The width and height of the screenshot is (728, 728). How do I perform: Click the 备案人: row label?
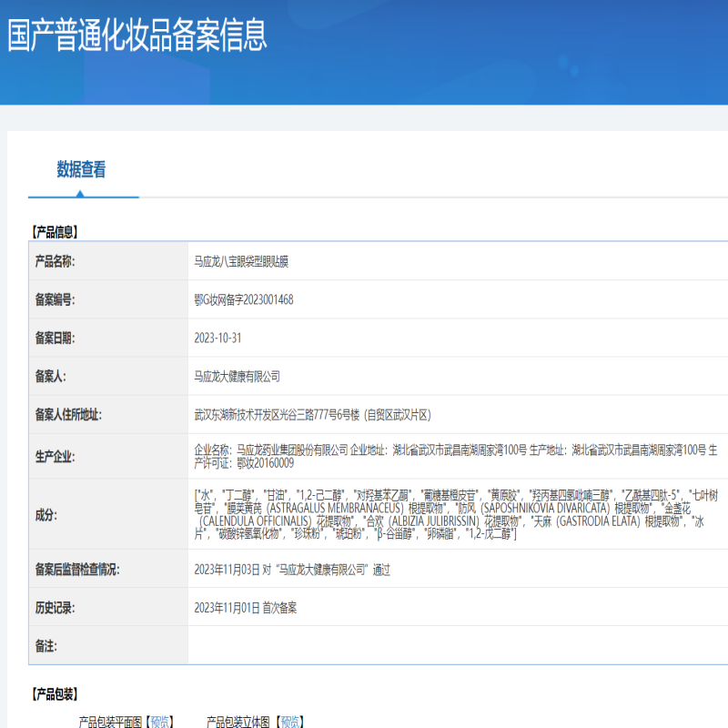click(51, 376)
